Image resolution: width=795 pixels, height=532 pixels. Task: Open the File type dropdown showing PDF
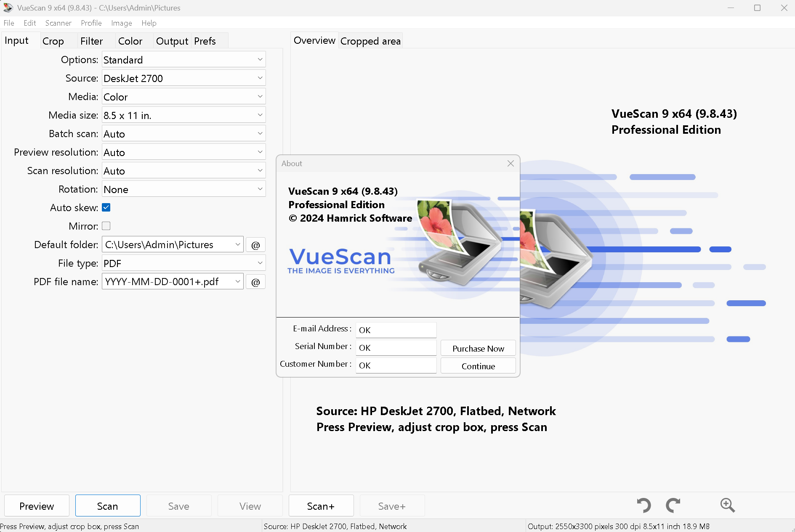pyautogui.click(x=184, y=263)
